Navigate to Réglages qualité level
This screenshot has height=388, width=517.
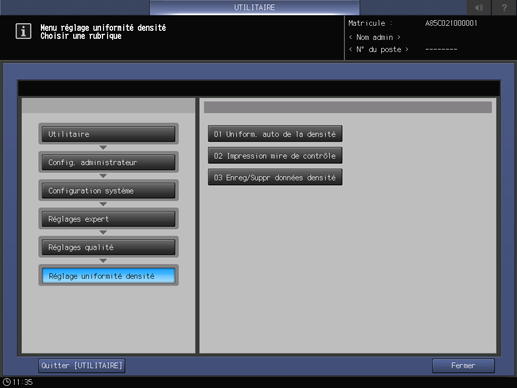pos(108,247)
